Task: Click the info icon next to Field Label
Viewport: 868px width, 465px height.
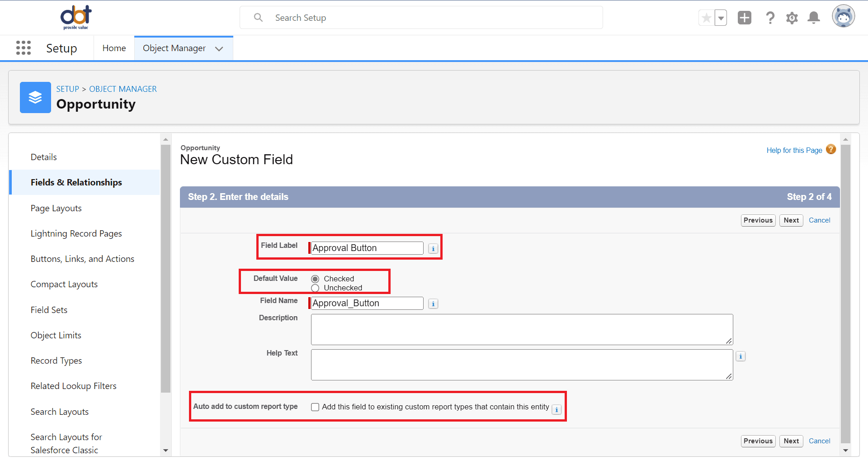Action: pyautogui.click(x=433, y=248)
